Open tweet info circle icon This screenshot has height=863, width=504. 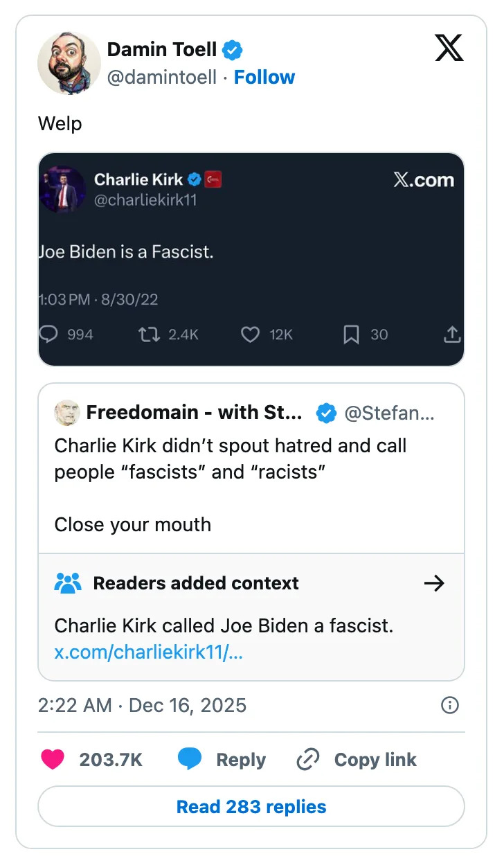point(450,705)
